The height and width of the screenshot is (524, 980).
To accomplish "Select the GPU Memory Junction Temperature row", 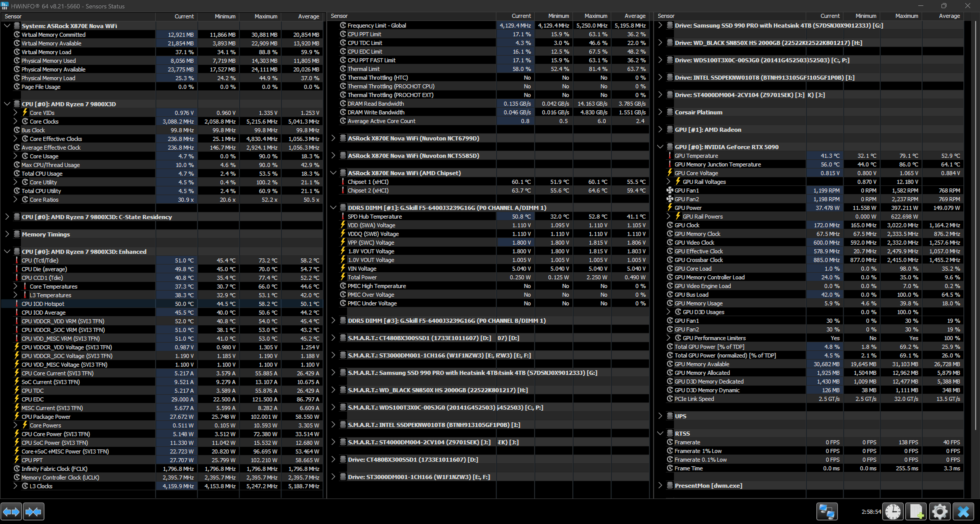I will (x=810, y=164).
